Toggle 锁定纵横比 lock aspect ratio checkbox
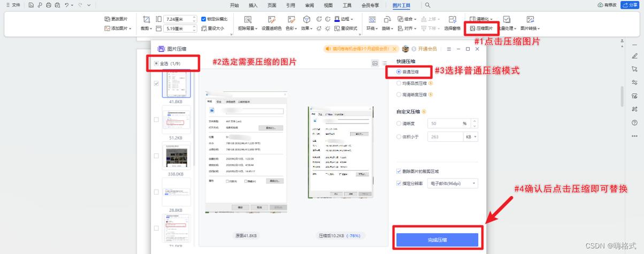 pos(204,19)
